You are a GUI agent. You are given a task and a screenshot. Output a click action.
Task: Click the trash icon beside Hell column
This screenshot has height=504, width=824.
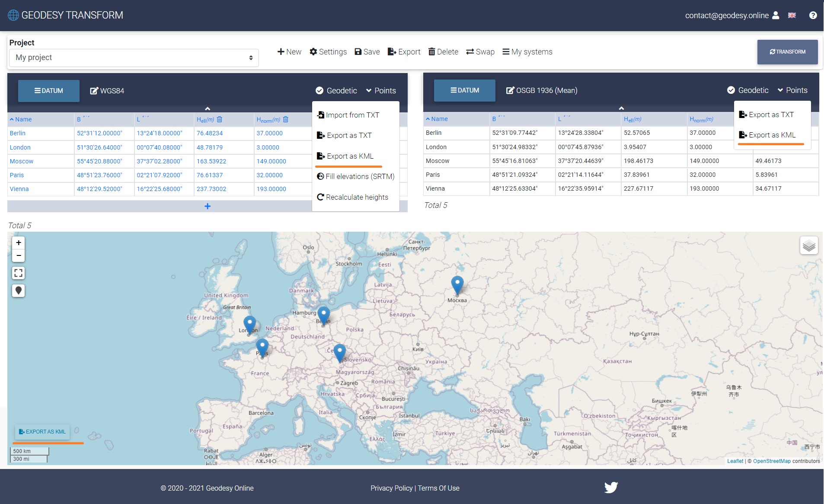[220, 119]
